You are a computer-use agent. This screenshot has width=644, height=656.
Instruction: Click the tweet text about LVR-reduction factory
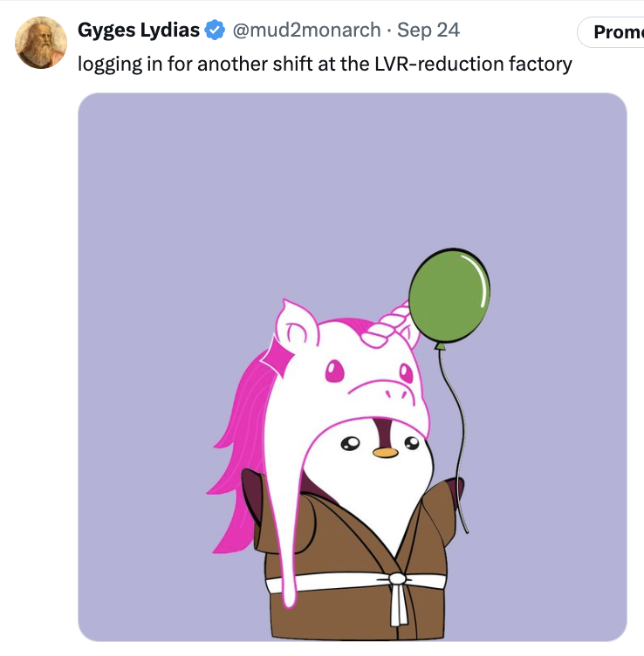pos(325,64)
